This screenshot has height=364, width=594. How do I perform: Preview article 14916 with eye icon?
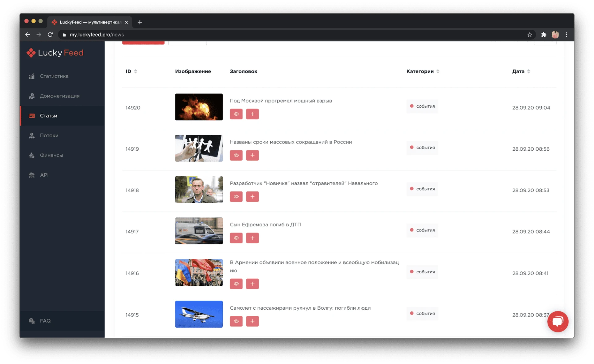[x=236, y=284]
